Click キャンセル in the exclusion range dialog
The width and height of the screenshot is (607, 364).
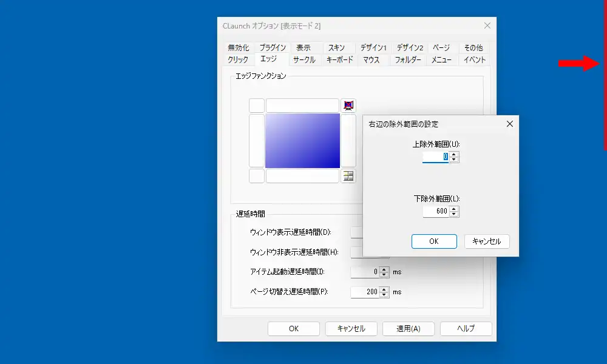[487, 241]
